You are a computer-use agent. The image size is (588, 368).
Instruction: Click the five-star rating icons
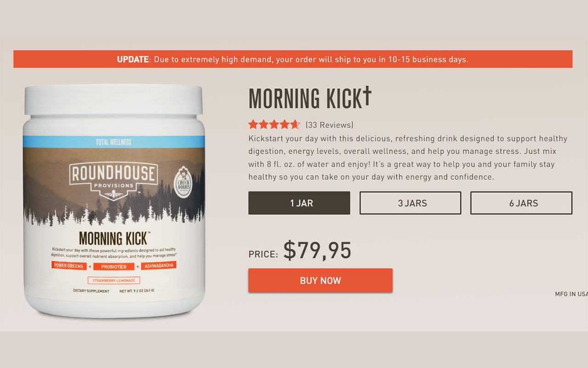pos(274,124)
